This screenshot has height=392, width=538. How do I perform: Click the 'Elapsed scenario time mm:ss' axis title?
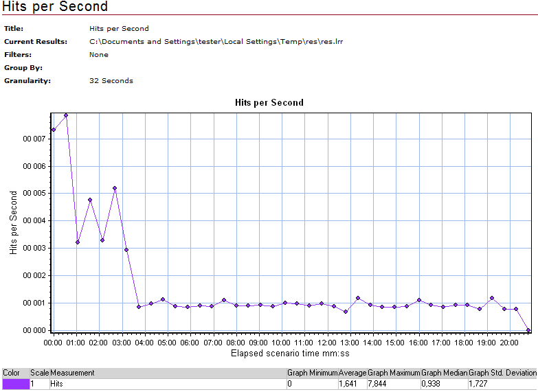click(x=290, y=354)
